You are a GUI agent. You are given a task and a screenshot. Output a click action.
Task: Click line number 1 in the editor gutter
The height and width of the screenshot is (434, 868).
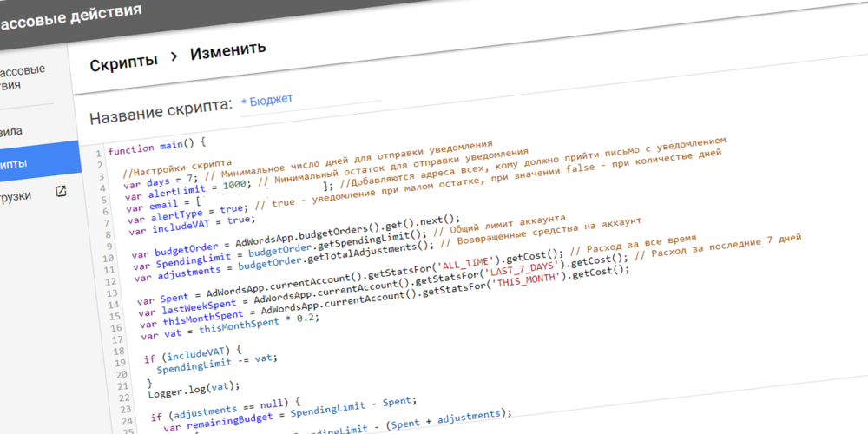(98, 154)
